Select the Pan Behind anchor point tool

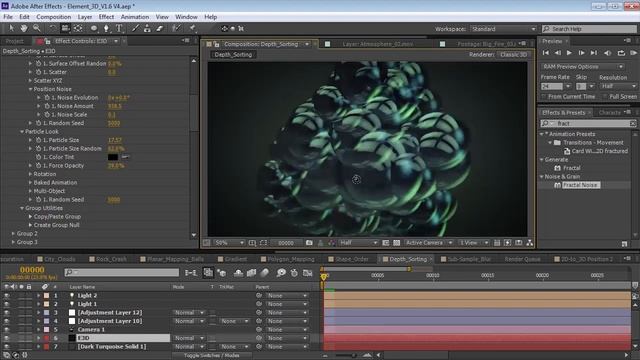(78, 28)
